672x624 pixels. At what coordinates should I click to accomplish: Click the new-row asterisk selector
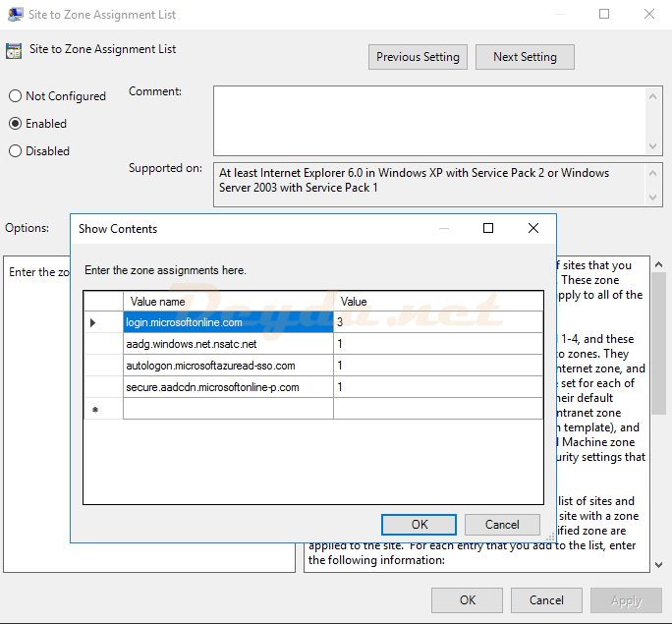[103, 409]
